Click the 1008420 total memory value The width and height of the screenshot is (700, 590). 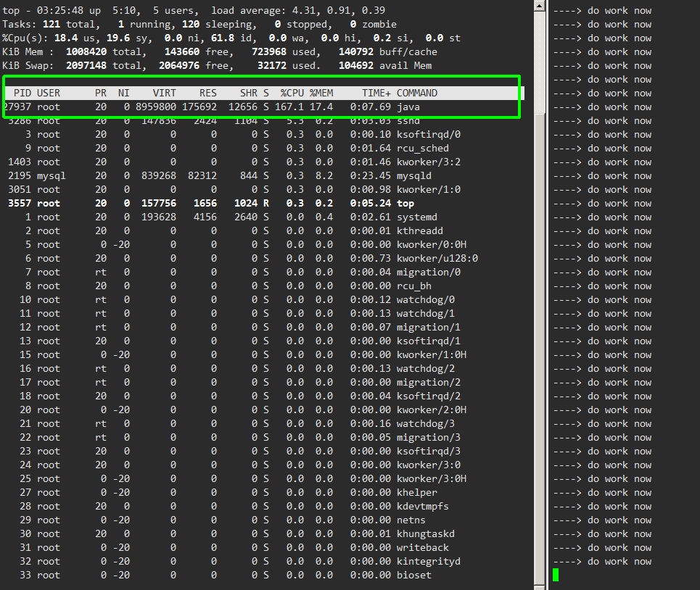point(86,51)
